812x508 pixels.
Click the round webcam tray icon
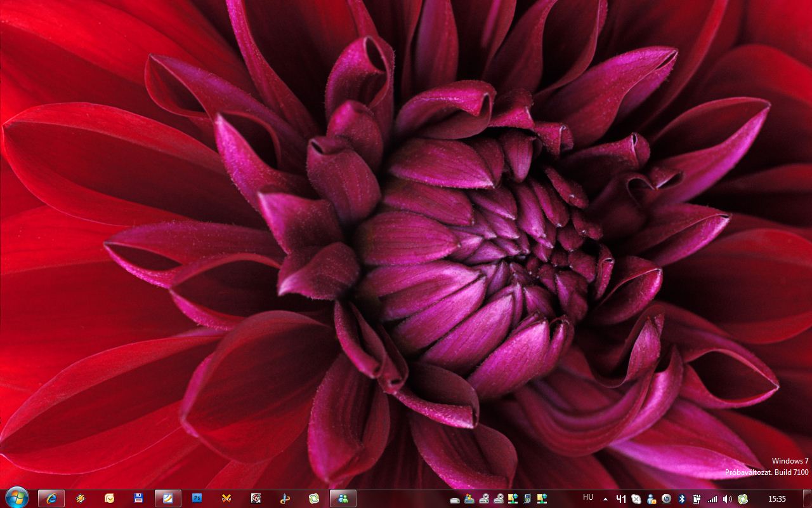[666, 499]
